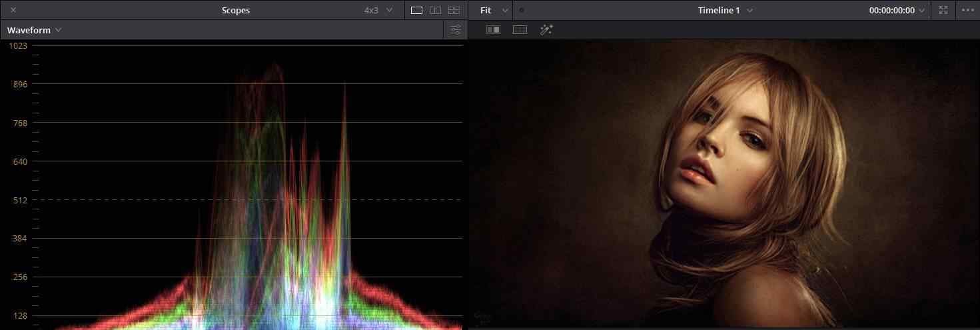Click the 256 waveform scale label
This screenshot has width=980, height=330.
(20, 277)
